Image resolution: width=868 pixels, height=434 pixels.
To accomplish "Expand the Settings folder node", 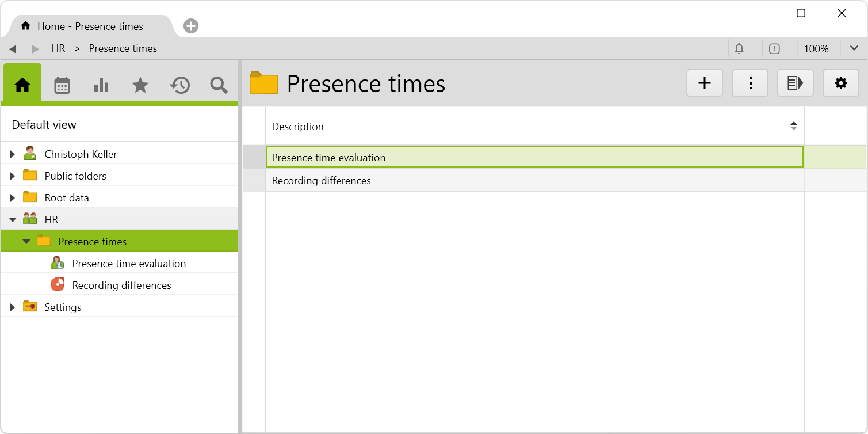I will [x=13, y=307].
